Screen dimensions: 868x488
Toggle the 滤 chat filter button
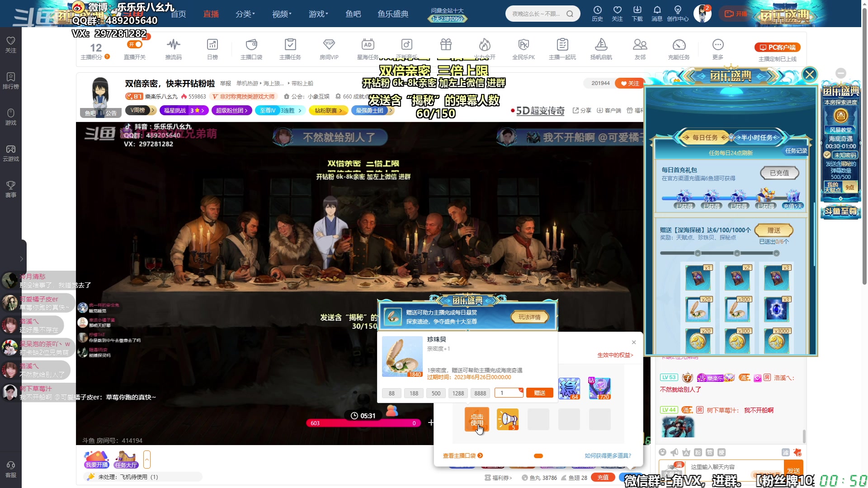click(x=786, y=452)
